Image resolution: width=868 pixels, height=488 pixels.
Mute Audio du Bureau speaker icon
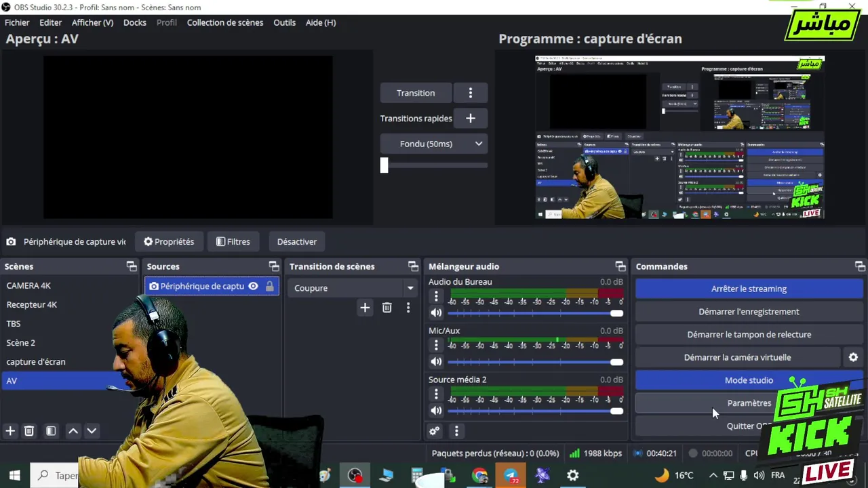click(436, 313)
